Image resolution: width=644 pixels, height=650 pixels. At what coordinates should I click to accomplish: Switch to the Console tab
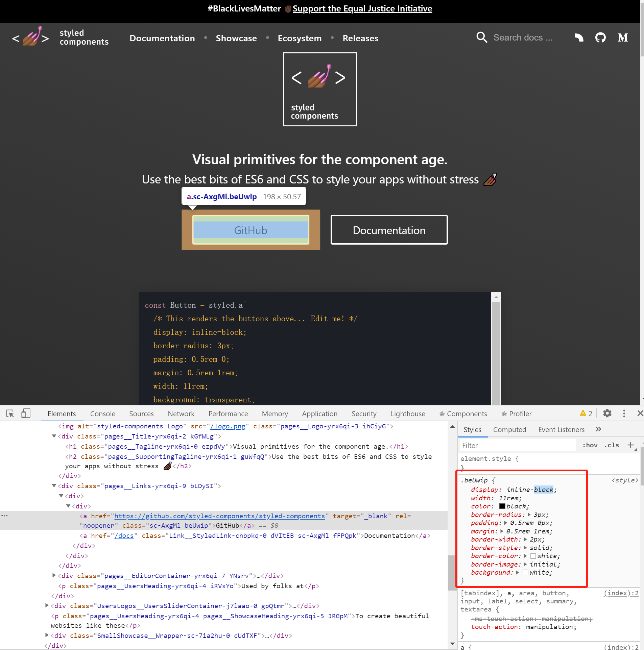click(x=102, y=413)
